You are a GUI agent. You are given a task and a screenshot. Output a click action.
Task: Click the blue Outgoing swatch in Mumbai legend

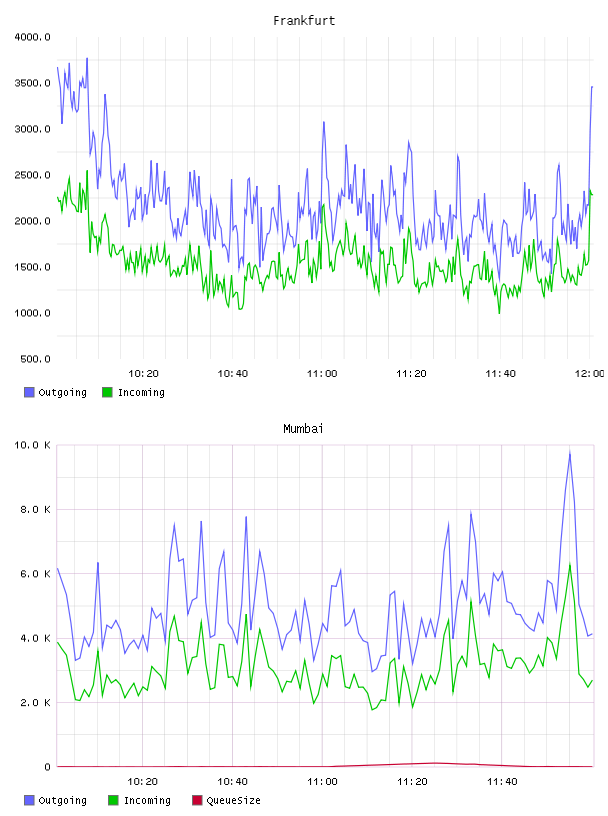(x=29, y=800)
